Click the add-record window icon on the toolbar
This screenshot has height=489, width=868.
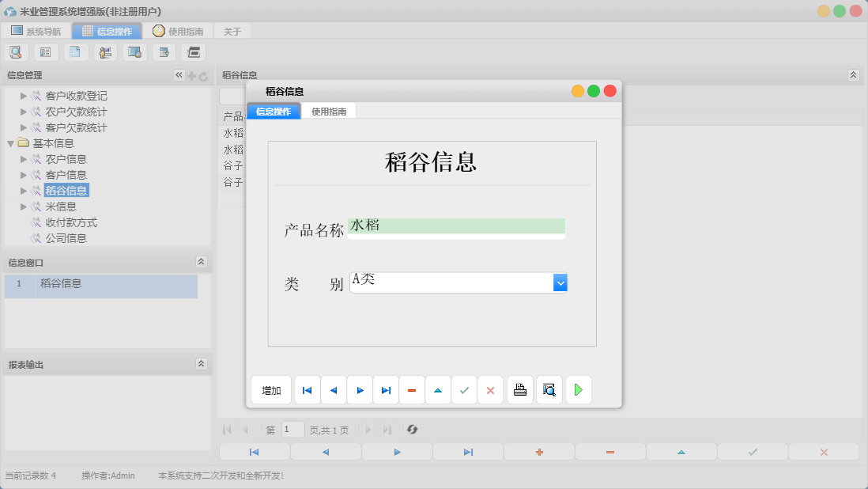[164, 51]
